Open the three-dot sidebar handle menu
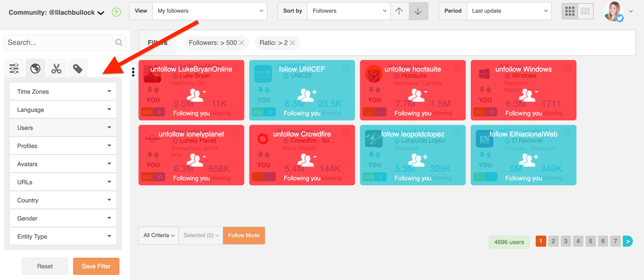Image resolution: width=644 pixels, height=280 pixels. (x=133, y=72)
